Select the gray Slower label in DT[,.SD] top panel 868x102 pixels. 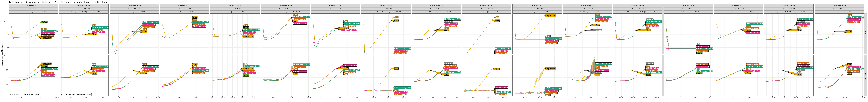click(598, 30)
